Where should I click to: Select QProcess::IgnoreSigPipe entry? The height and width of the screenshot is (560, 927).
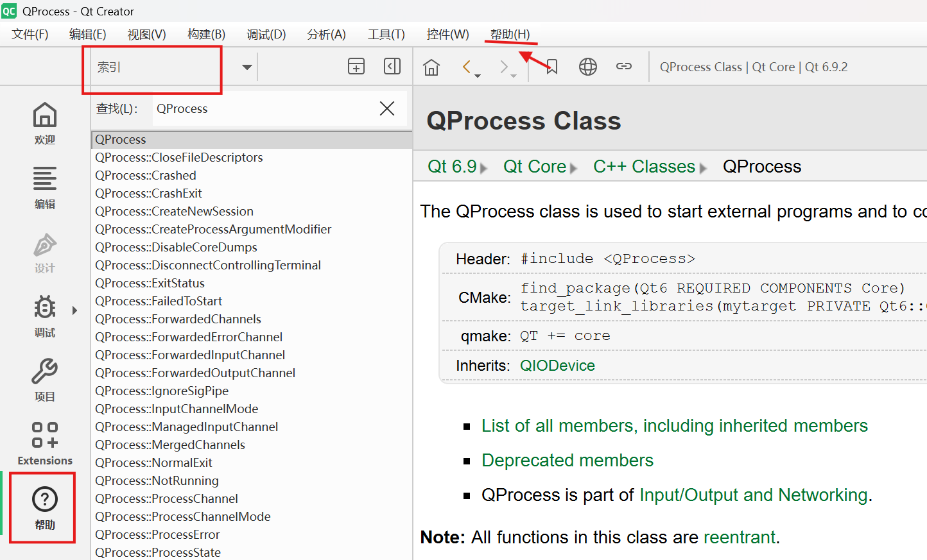pos(252,391)
